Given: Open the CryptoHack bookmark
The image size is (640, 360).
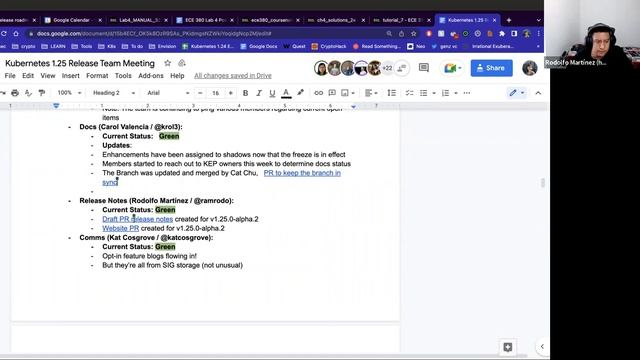Looking at the screenshot, I should (329, 47).
